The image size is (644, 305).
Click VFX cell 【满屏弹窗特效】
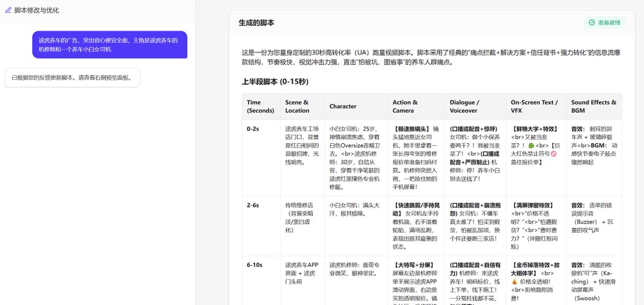click(x=536, y=226)
